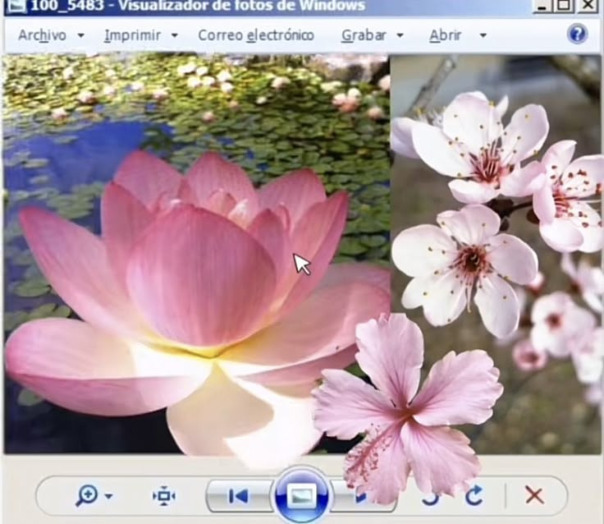
Task: Go to the previous photo
Action: 238,496
